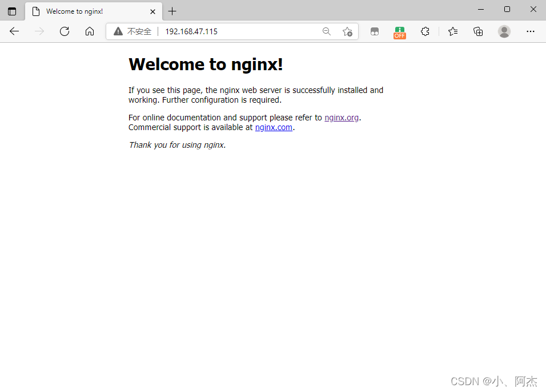This screenshot has height=392, width=546.
Task: Add this page to favorites
Action: 347,31
